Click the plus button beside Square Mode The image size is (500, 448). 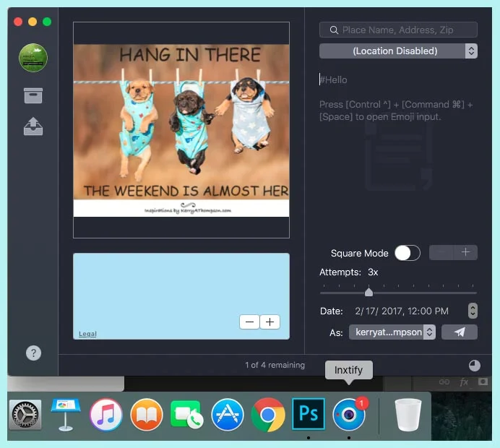(x=465, y=252)
